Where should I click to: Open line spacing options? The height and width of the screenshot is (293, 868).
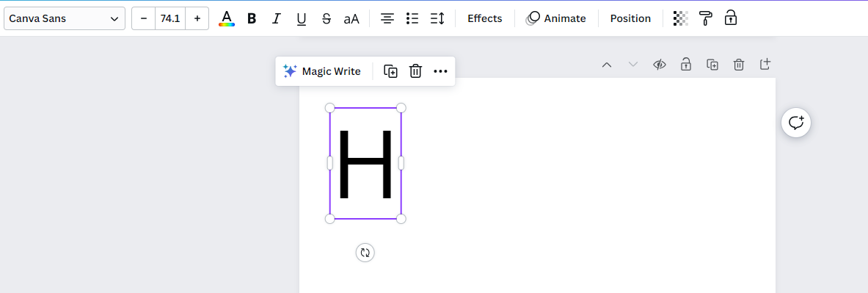pyautogui.click(x=437, y=18)
